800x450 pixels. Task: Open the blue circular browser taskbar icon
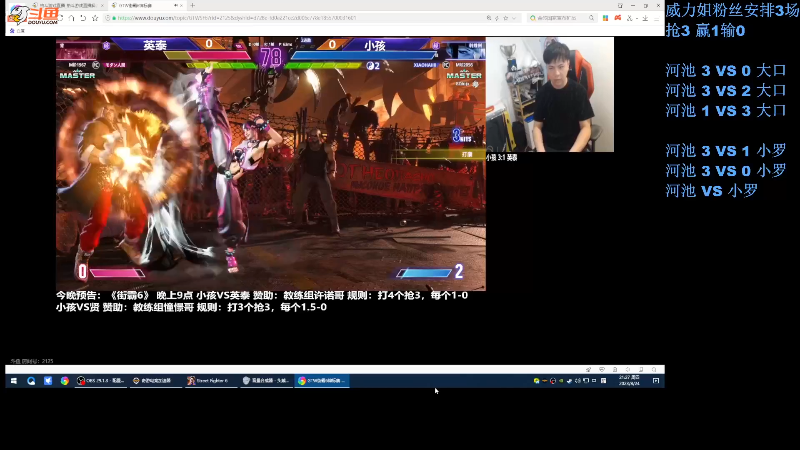click(31, 381)
